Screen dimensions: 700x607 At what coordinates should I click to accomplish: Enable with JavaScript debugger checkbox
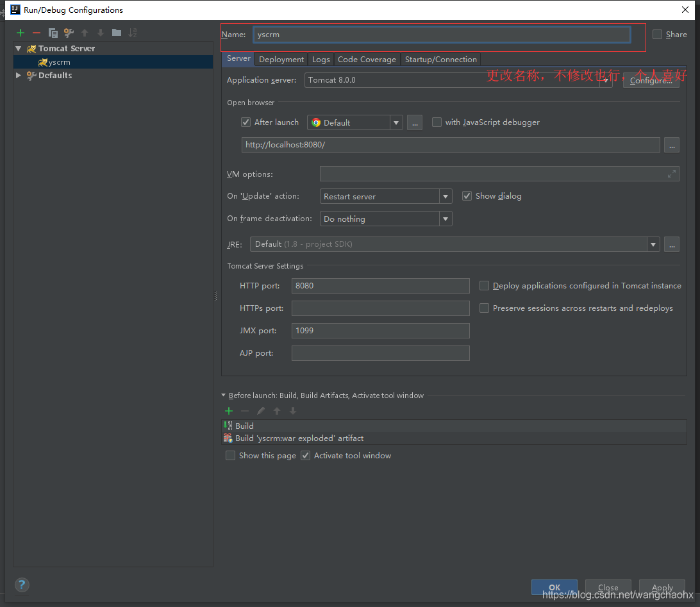point(437,122)
